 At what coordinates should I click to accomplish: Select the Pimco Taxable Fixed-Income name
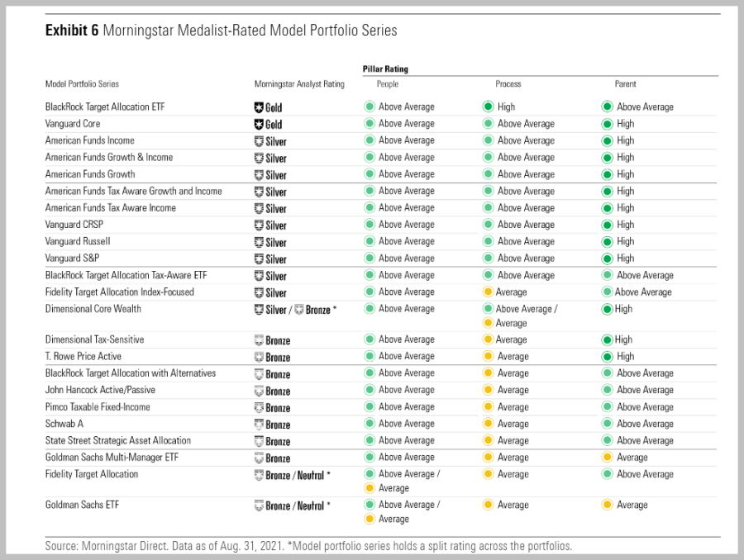pyautogui.click(x=98, y=407)
